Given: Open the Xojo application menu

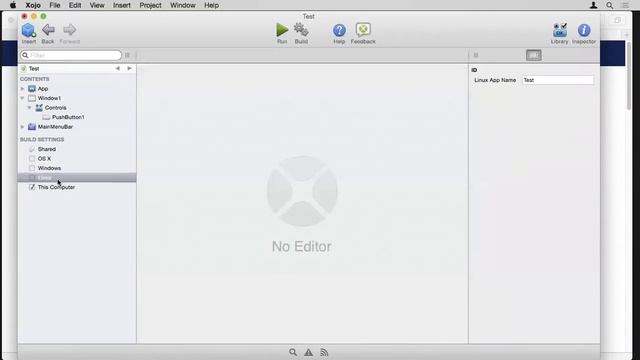Looking at the screenshot, I should pos(33,5).
